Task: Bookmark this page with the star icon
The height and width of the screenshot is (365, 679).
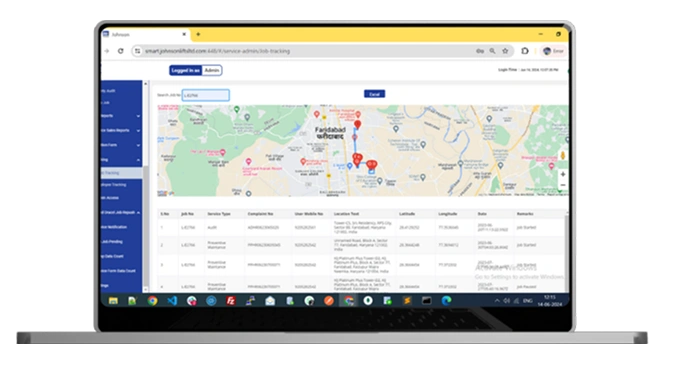Action: tap(505, 51)
